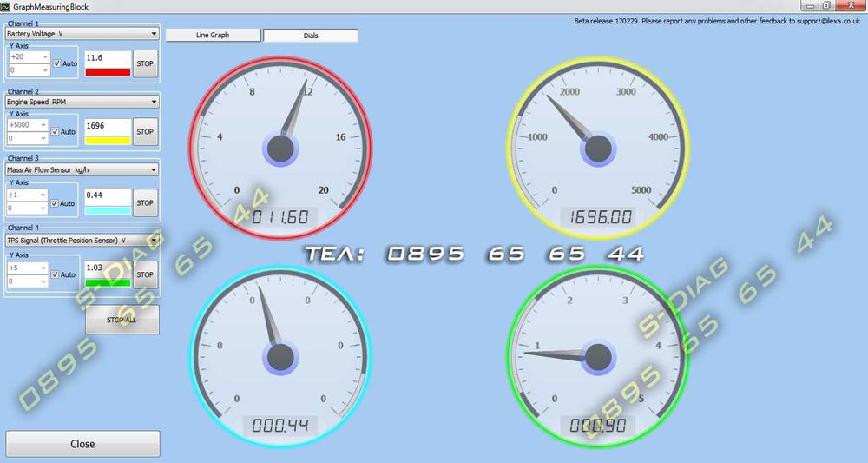The width and height of the screenshot is (868, 463).
Task: Toggle Auto checkbox for Channel 1
Action: [57, 63]
